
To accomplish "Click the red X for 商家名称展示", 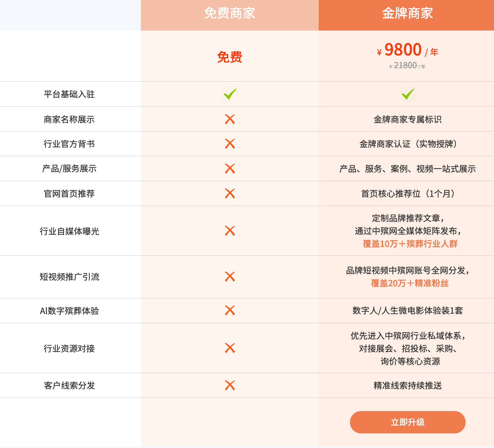I will click(230, 119).
